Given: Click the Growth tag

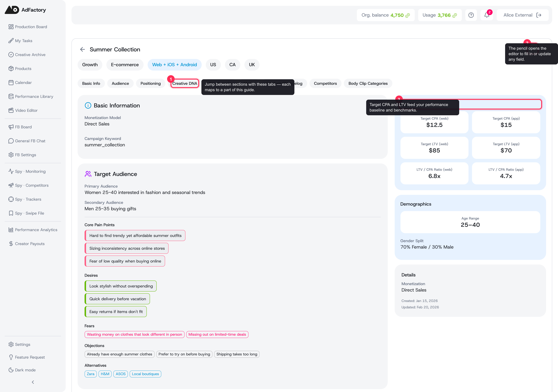Looking at the screenshot, I should tap(90, 65).
